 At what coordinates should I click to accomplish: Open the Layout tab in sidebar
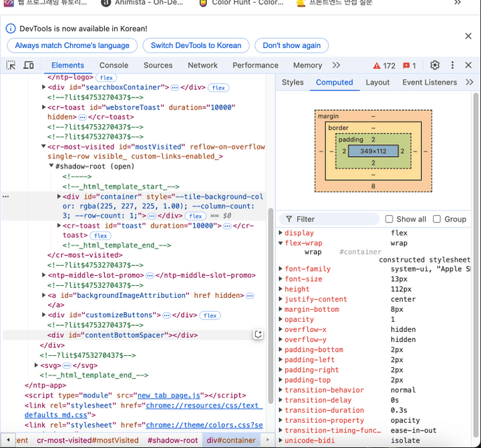(377, 82)
